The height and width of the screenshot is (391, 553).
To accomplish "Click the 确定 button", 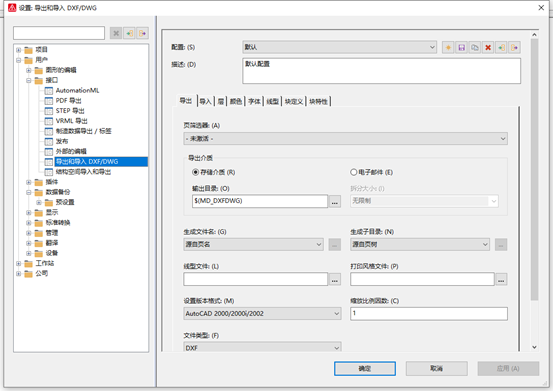I will [x=365, y=368].
